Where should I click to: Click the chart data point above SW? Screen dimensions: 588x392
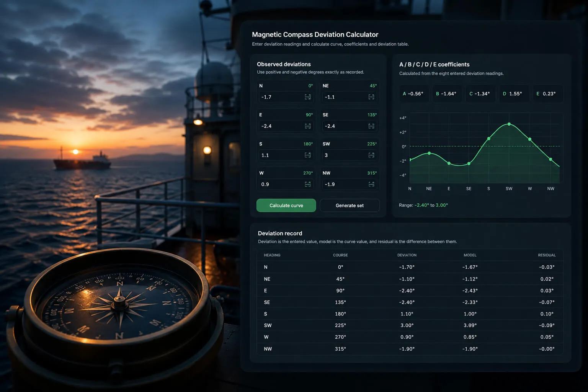click(x=509, y=124)
